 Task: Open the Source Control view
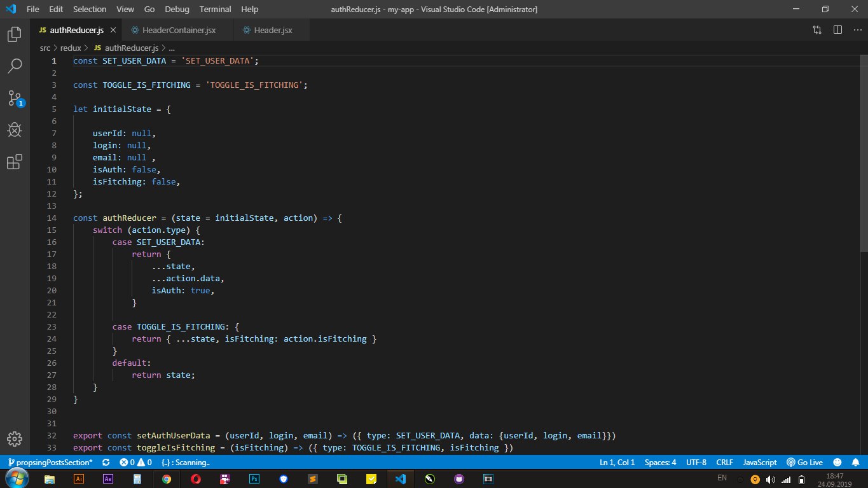tap(15, 98)
